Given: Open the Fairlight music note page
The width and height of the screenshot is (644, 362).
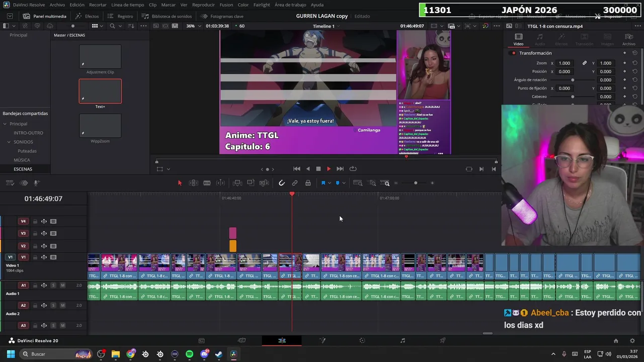Looking at the screenshot, I should coord(403,340).
